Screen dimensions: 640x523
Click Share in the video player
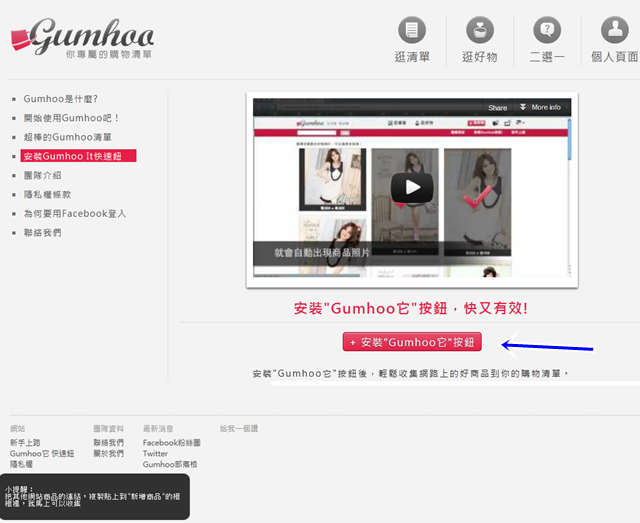click(498, 108)
